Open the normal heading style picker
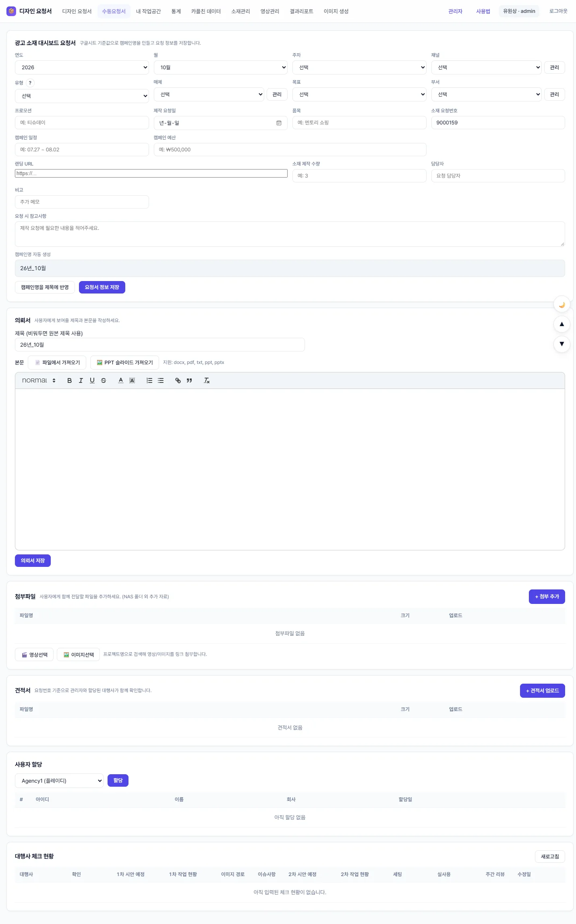 click(x=39, y=380)
